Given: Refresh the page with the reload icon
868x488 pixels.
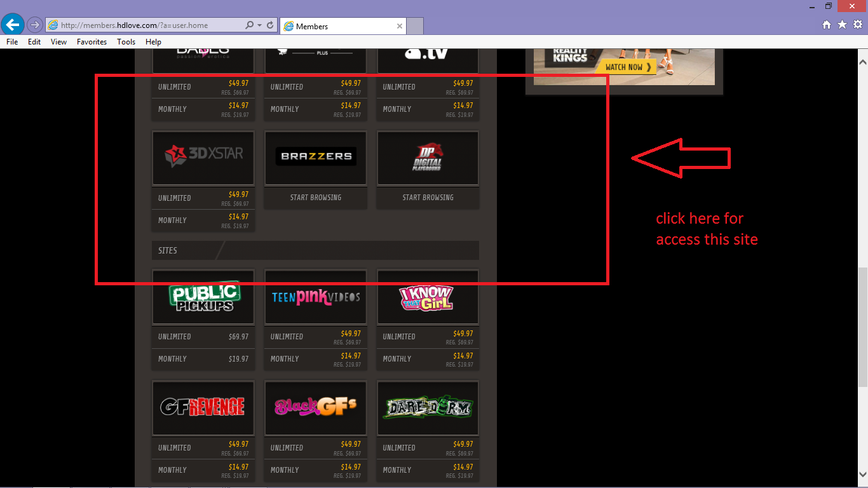Looking at the screenshot, I should coord(271,25).
